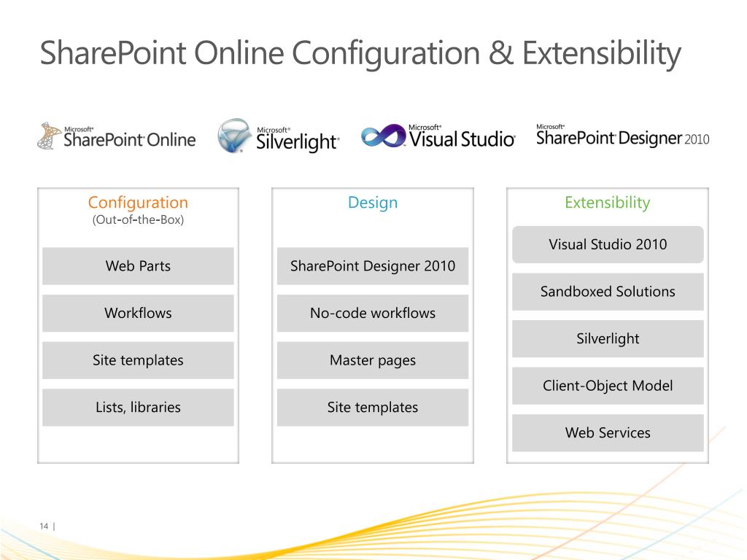Select the Workflows box
This screenshot has height=560, width=747.
tap(138, 313)
